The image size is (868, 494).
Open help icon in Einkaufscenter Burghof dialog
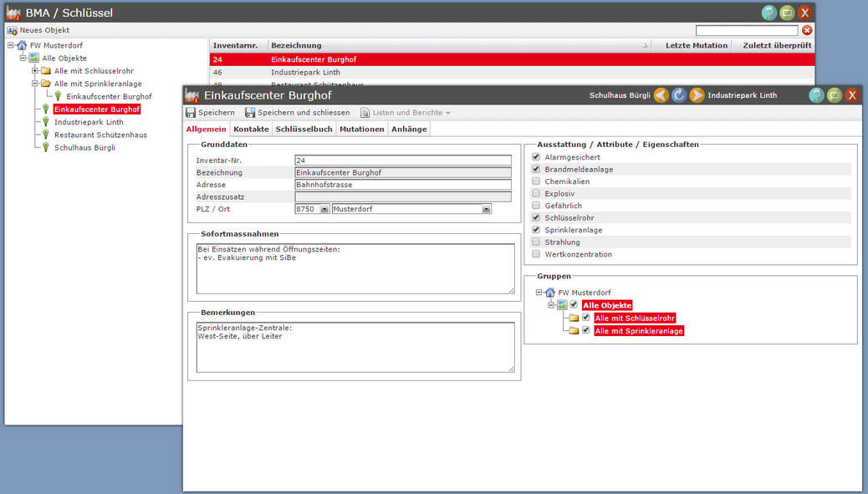pyautogui.click(x=816, y=95)
